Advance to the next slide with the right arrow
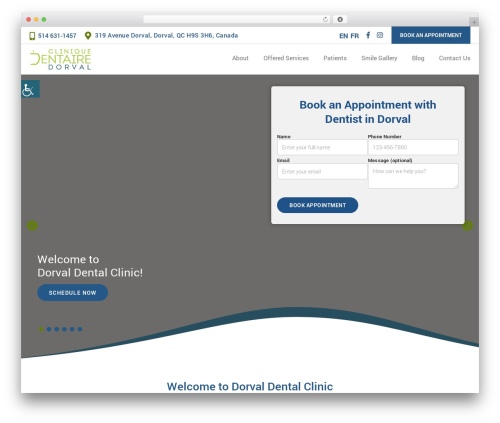The image size is (500, 423). click(468, 226)
